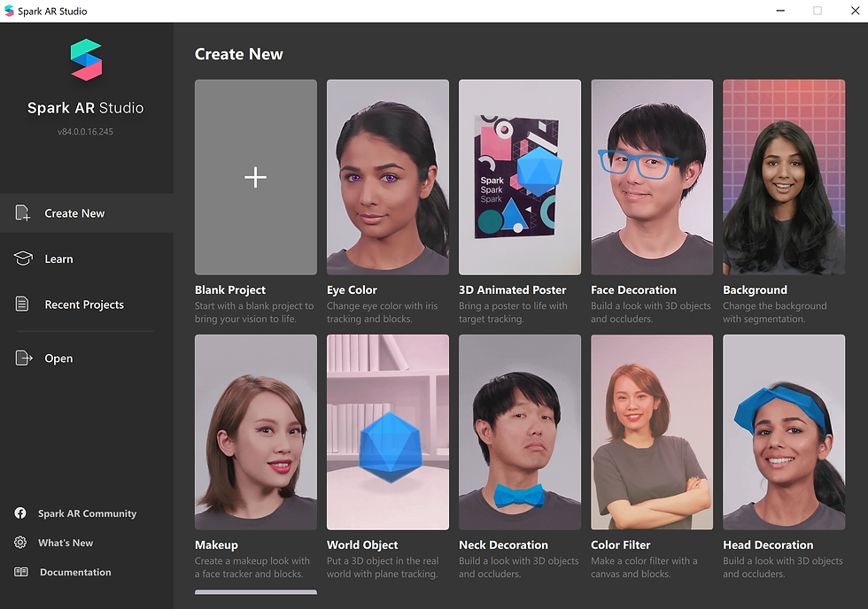Click the "3D Animated Poster" title text
This screenshot has height=609, width=868.
[512, 289]
